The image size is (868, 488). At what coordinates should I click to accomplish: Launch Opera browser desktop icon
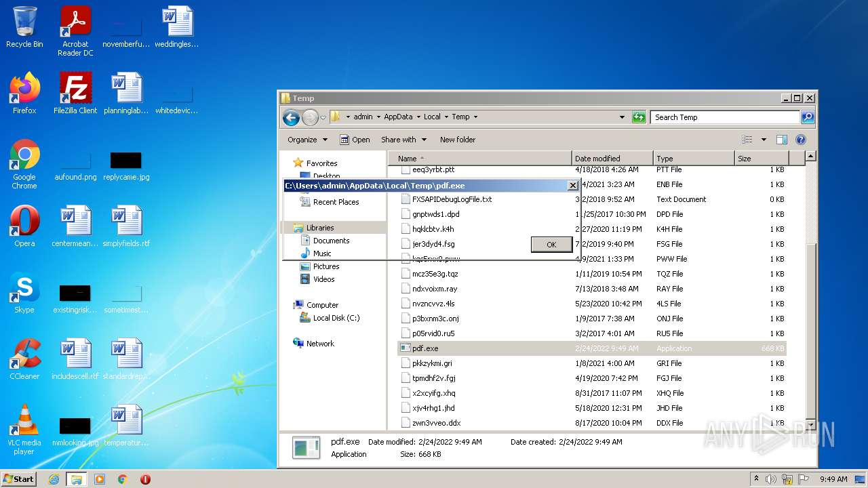click(x=24, y=226)
